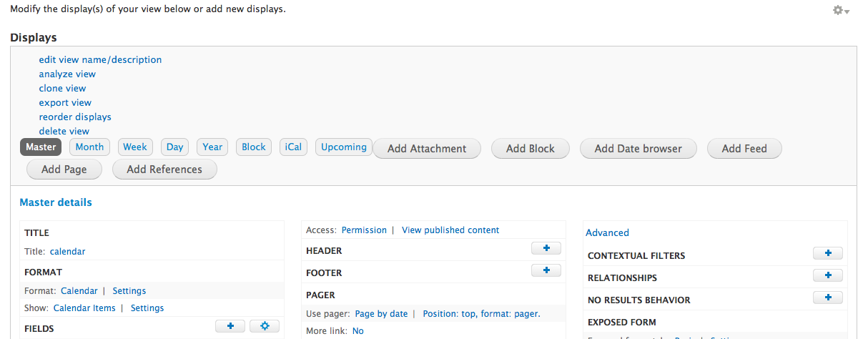Open the Page by date pager setting
Viewport: 868px width, 339px height.
[x=381, y=314]
